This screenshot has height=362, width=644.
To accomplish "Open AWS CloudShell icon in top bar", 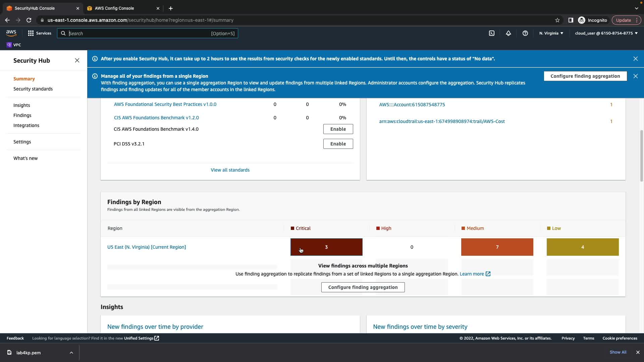I will [492, 33].
